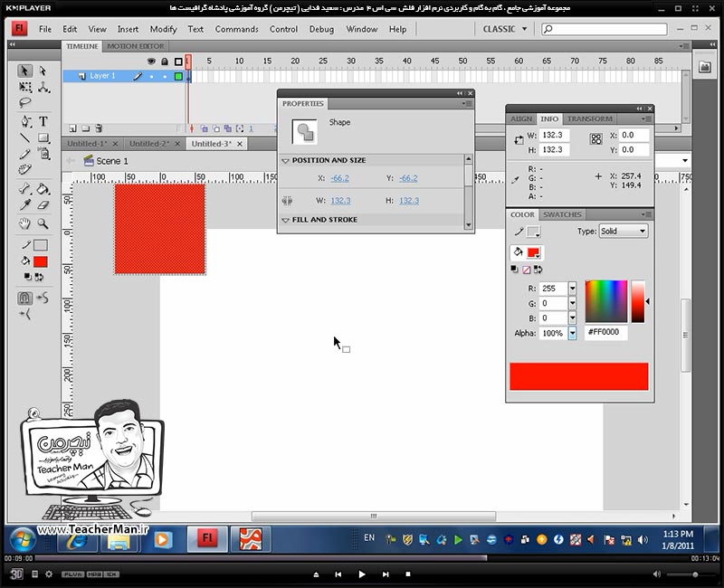Switch to the Motion Editor tab
This screenshot has height=588, width=724.
pyautogui.click(x=135, y=46)
